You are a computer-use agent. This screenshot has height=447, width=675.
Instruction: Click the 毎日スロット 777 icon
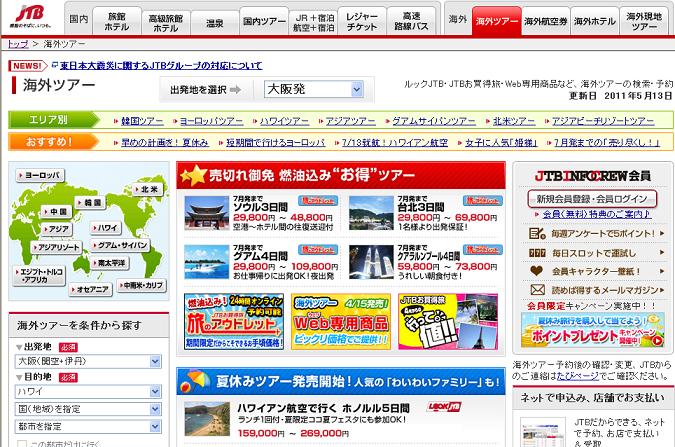click(537, 253)
